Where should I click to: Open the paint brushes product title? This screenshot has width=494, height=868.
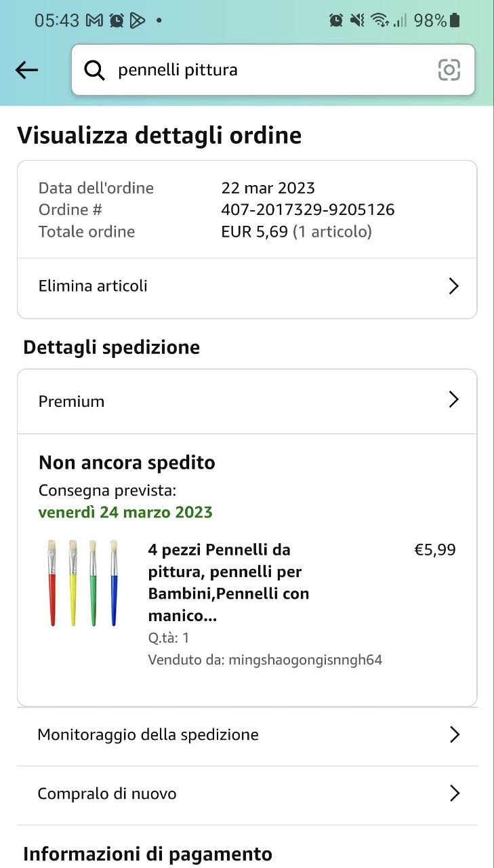click(x=228, y=583)
